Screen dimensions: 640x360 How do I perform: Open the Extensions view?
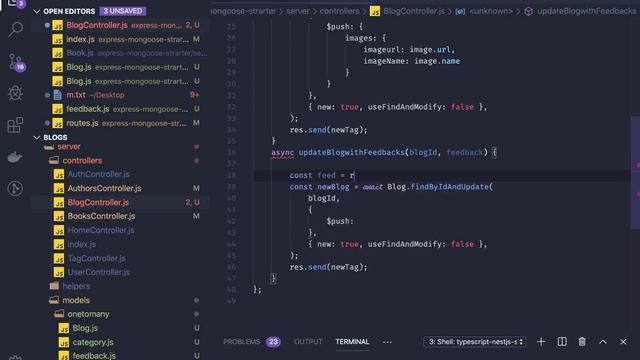pyautogui.click(x=16, y=125)
